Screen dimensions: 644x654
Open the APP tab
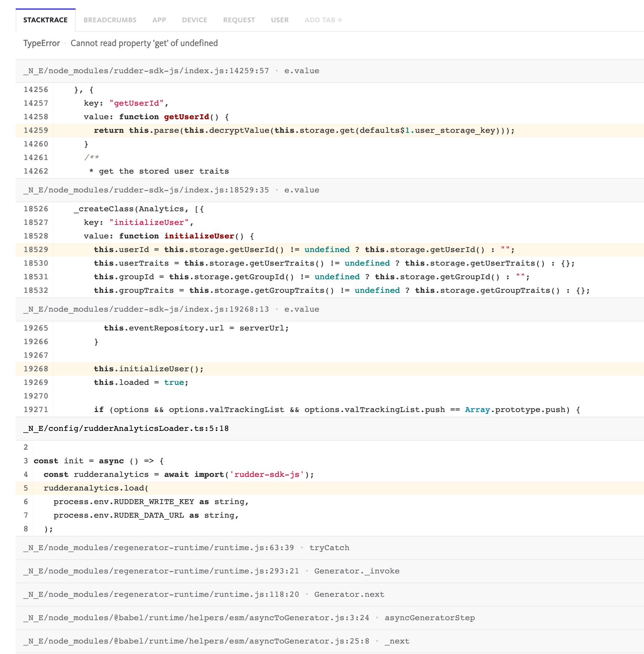pos(159,20)
